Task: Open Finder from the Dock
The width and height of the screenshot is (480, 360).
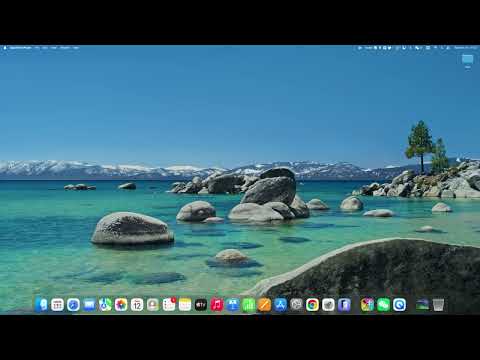Action: [41, 305]
